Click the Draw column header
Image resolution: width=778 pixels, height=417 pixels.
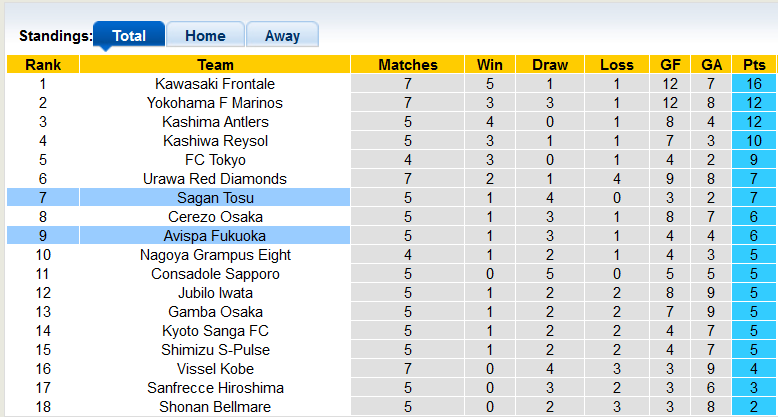coord(550,65)
